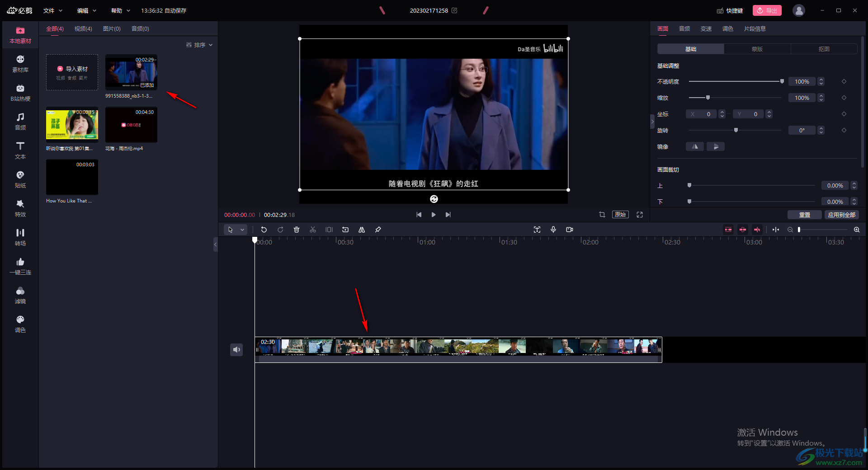Play the preview video
This screenshot has width=868, height=470.
pos(434,215)
